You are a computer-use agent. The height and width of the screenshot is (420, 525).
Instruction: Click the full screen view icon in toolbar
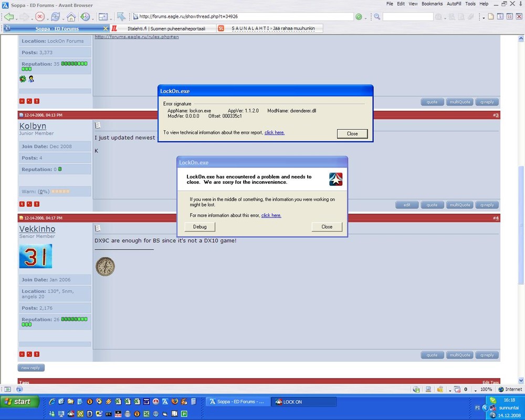coord(103,16)
